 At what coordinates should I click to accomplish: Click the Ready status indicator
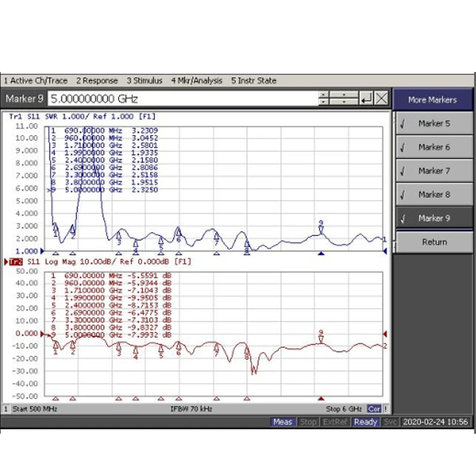365,422
